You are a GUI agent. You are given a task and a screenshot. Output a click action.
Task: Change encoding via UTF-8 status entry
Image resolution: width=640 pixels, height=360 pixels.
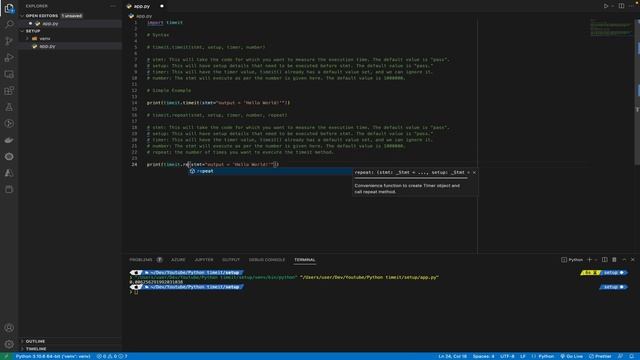click(x=507, y=356)
